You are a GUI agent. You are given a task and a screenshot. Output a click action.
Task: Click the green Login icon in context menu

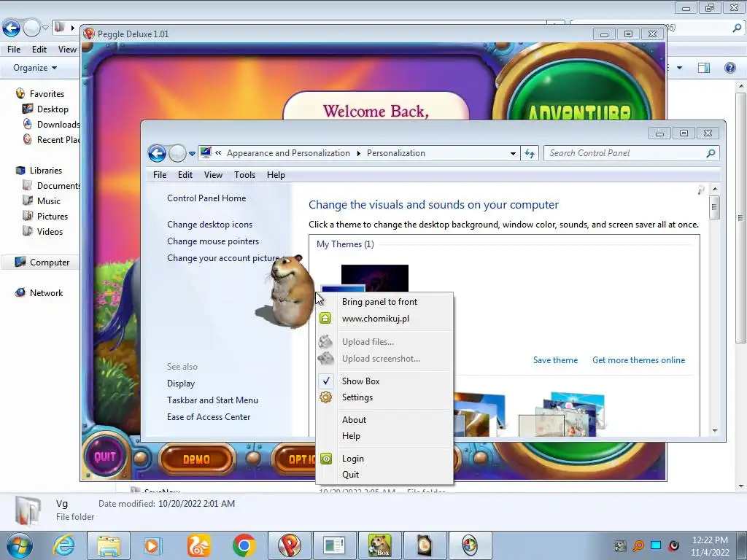326,459
